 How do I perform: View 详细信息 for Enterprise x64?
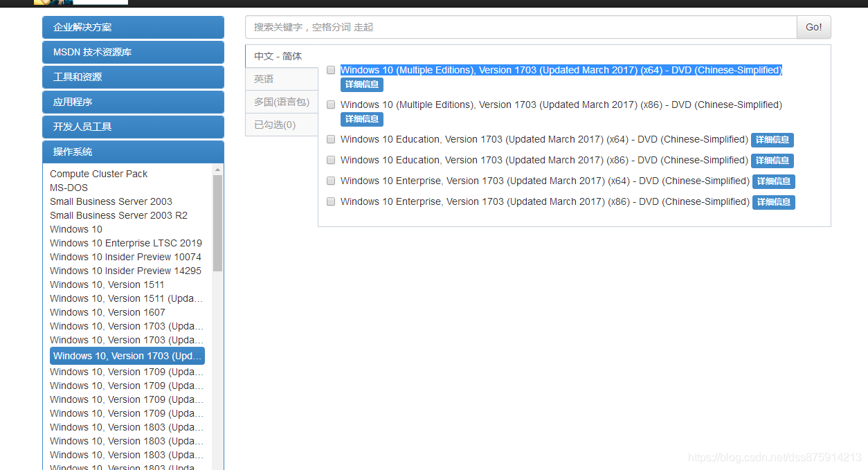coord(774,181)
